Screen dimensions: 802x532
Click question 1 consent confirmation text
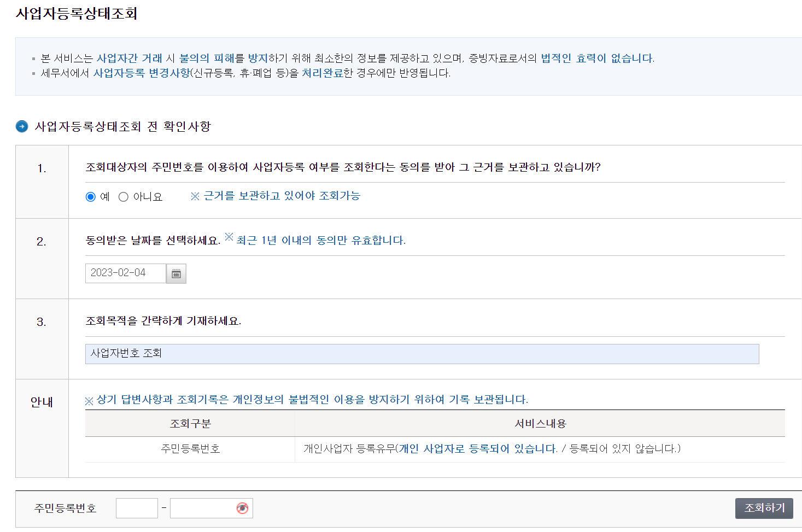(343, 167)
